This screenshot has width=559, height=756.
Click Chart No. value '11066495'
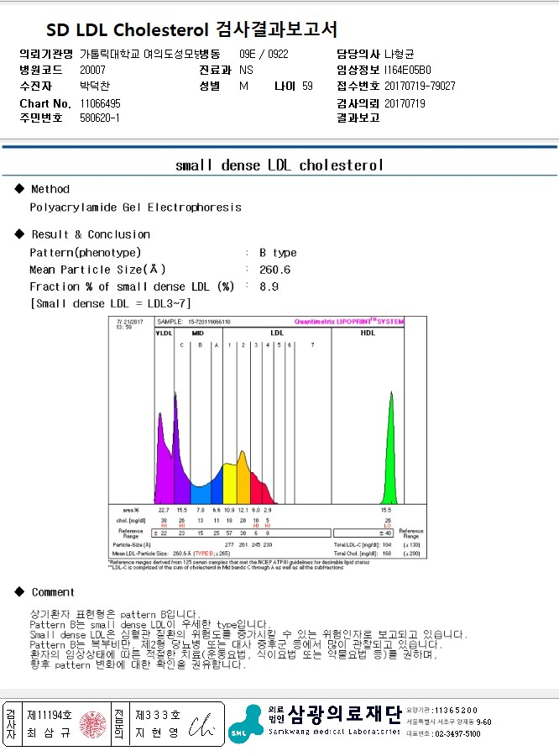tap(100, 103)
